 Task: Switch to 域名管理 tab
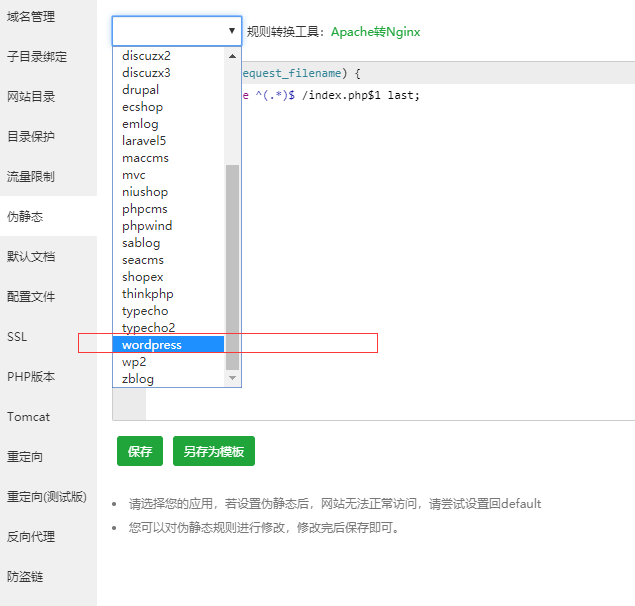[31, 17]
